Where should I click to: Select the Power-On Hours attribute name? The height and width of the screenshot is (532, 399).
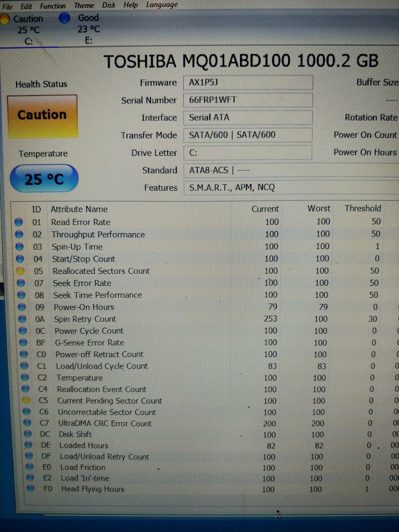click(x=84, y=307)
